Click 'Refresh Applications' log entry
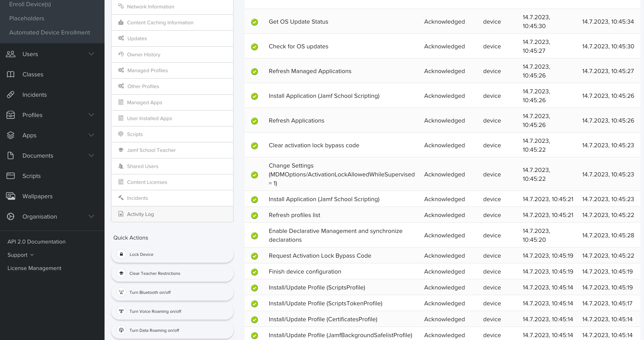This screenshot has width=644, height=340. pos(296,120)
